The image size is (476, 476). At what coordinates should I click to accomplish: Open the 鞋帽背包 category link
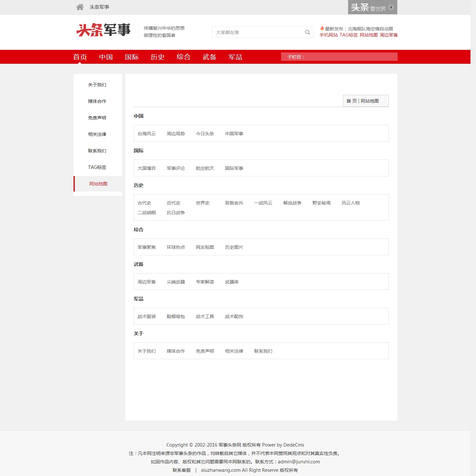(176, 316)
